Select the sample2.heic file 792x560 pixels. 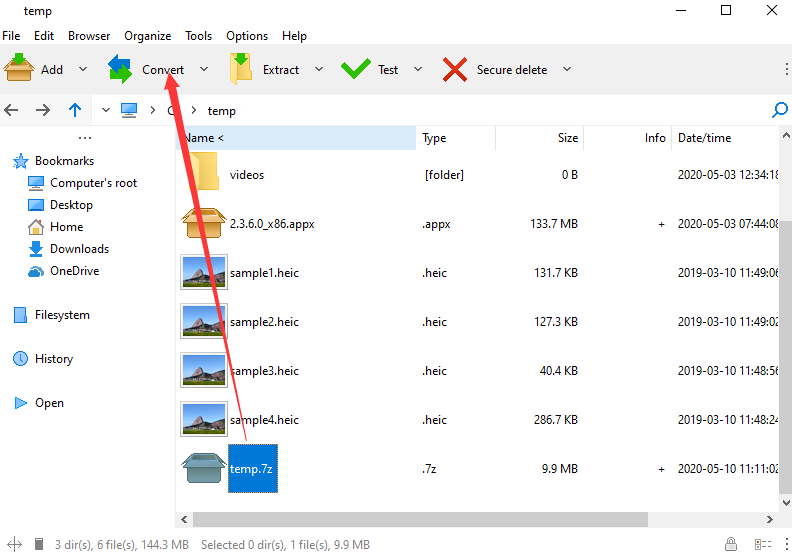pos(264,322)
